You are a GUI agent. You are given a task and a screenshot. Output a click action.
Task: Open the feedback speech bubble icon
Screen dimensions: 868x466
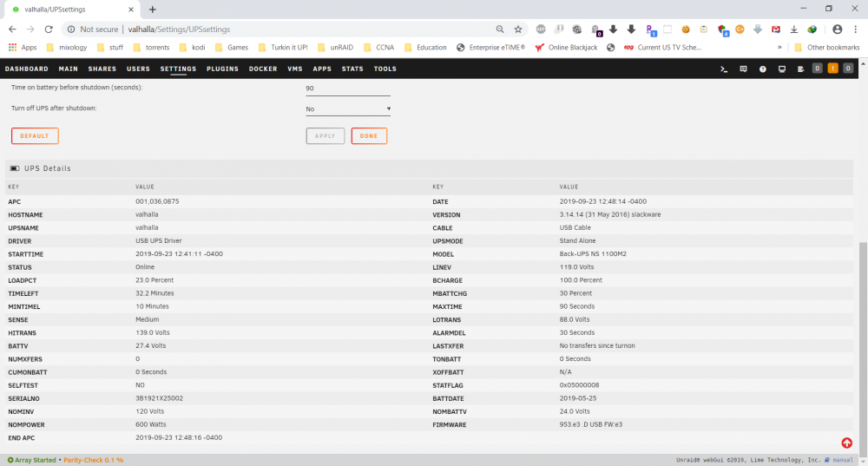(744, 69)
